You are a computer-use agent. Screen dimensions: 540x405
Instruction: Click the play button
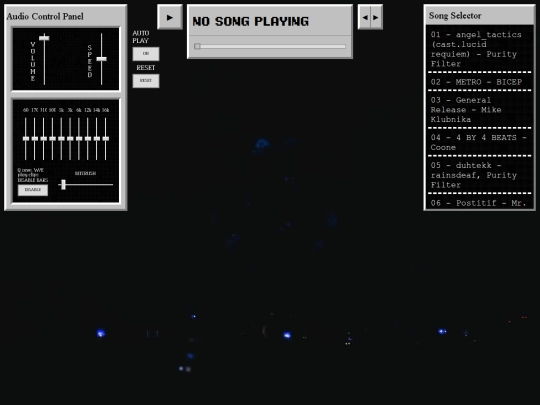pos(170,17)
